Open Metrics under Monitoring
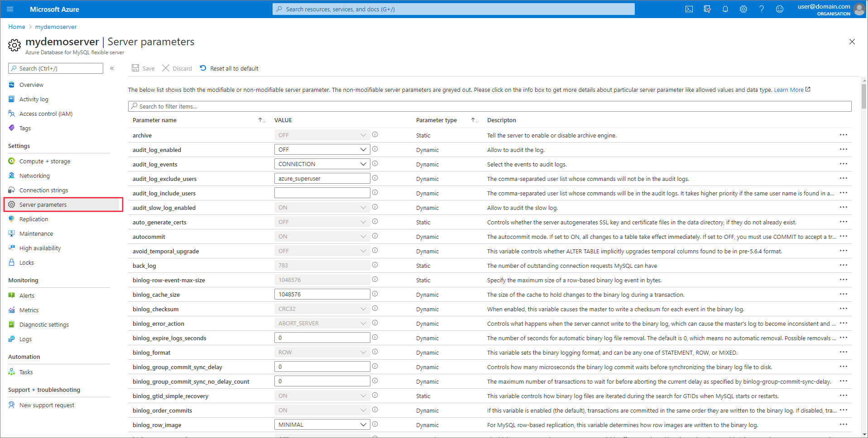 (29, 310)
